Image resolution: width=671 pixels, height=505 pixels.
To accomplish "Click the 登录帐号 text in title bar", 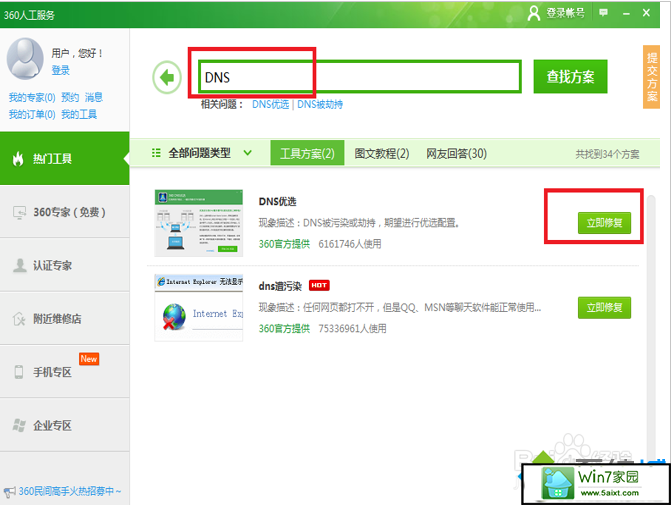I will click(x=565, y=13).
